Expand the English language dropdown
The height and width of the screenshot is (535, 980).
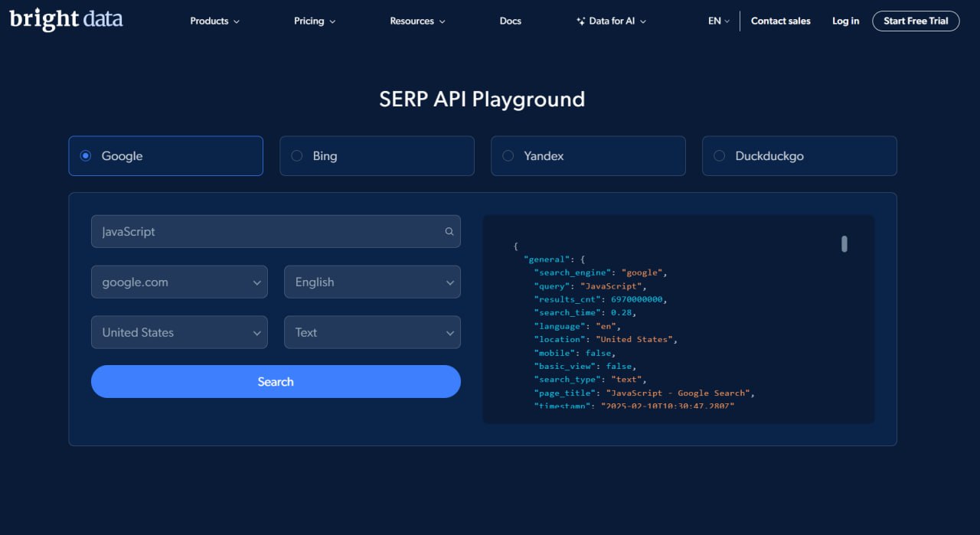click(x=372, y=282)
